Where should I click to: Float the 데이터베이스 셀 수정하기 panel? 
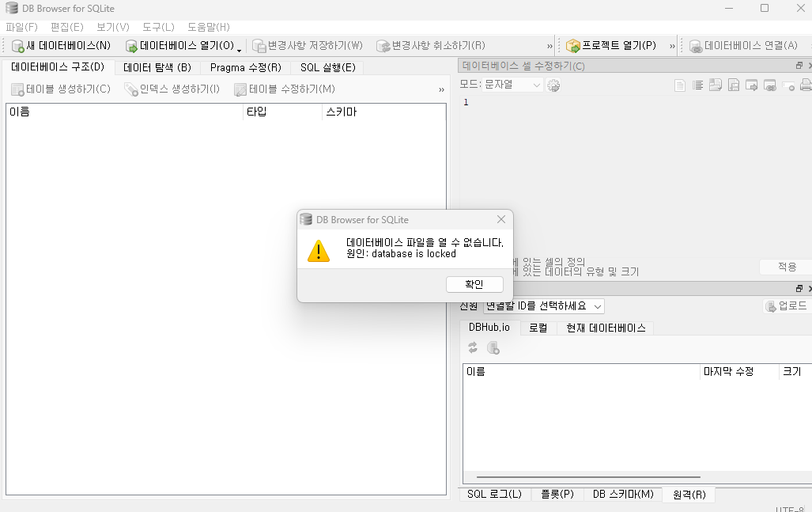(799, 66)
